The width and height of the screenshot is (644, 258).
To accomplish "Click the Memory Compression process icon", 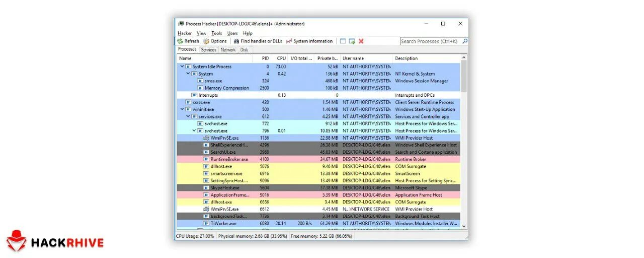I will (200, 88).
